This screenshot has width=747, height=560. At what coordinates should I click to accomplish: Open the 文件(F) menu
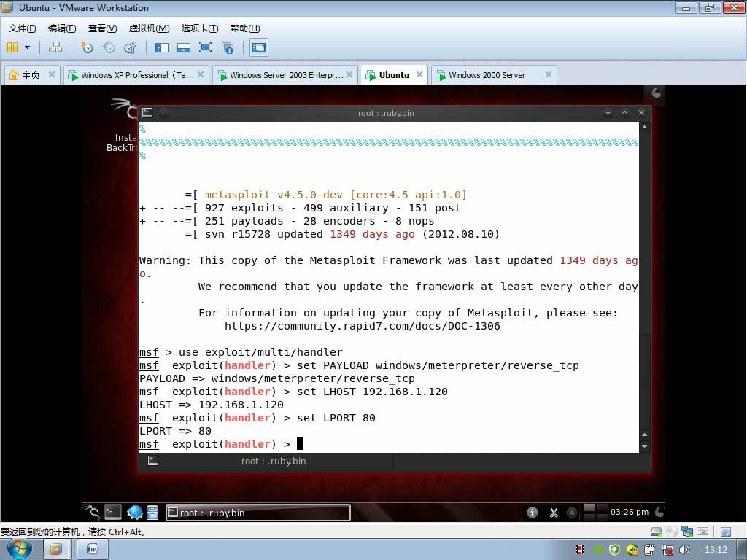click(x=22, y=28)
